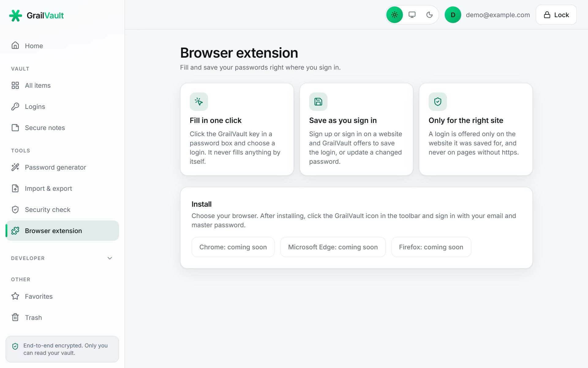The width and height of the screenshot is (588, 368).
Task: Click the End-to-end encrypted notice text
Action: click(x=66, y=349)
